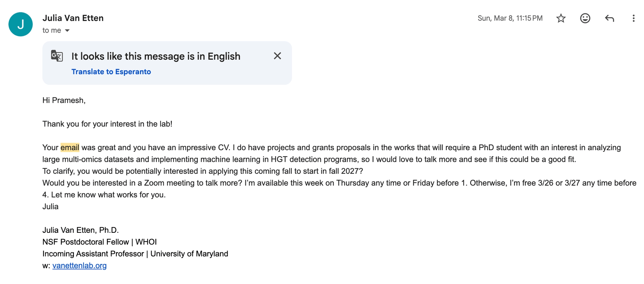
Task: Click the Translate to Esperanto link
Action: [111, 72]
